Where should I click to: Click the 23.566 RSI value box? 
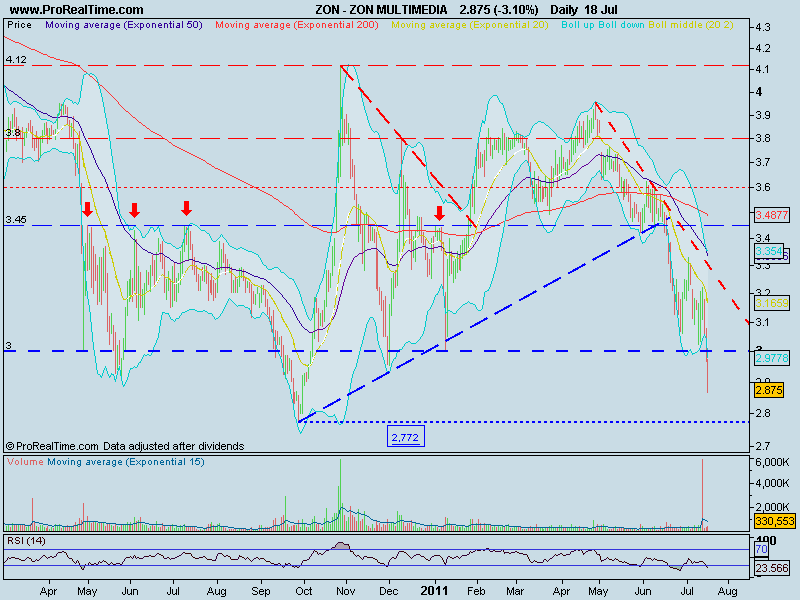(771, 567)
